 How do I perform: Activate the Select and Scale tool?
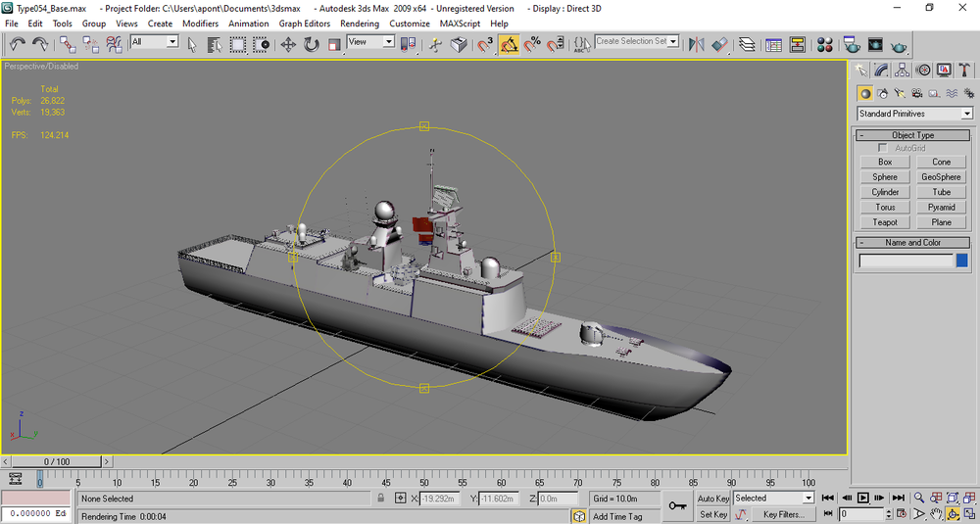[x=334, y=44]
